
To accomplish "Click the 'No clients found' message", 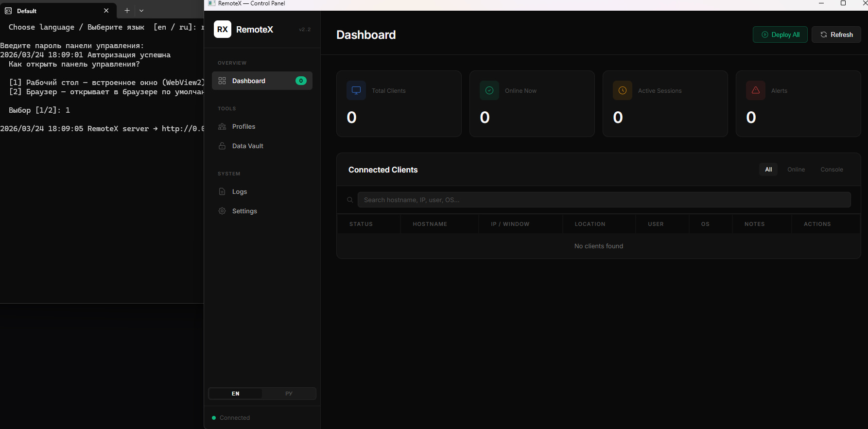I will pos(599,246).
